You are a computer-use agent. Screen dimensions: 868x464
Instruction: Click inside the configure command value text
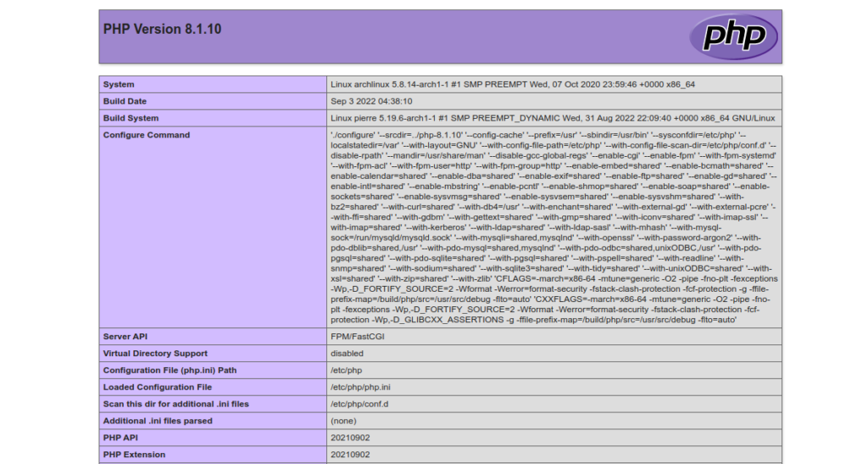point(554,227)
